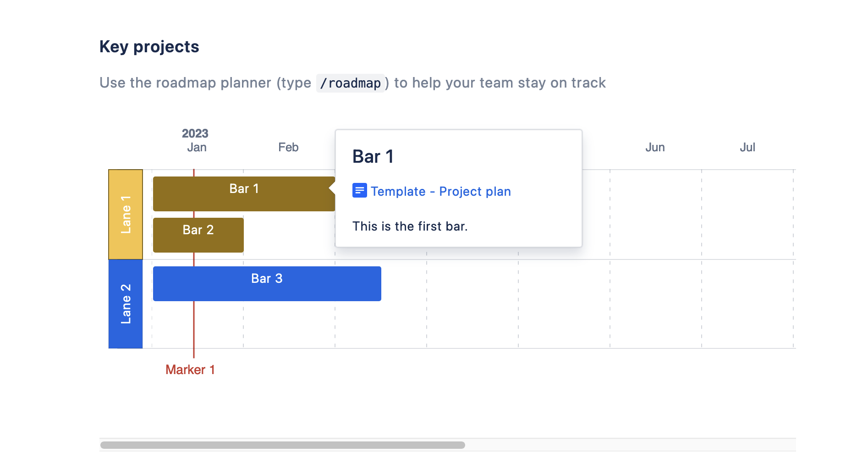The height and width of the screenshot is (463, 868).
Task: Click the document icon in the Bar 1 tooltip
Action: [x=360, y=190]
